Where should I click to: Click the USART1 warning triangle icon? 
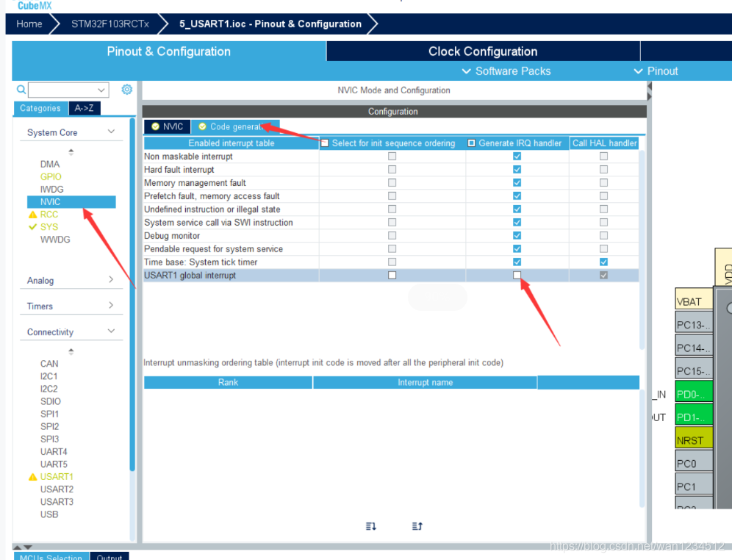point(32,477)
